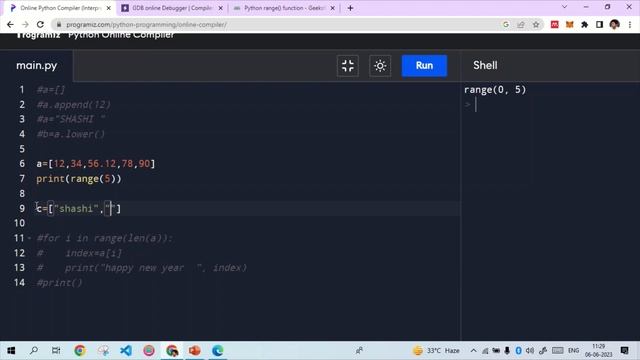The image size is (640, 360).
Task: Click line number 8 in gutter
Action: (22, 193)
